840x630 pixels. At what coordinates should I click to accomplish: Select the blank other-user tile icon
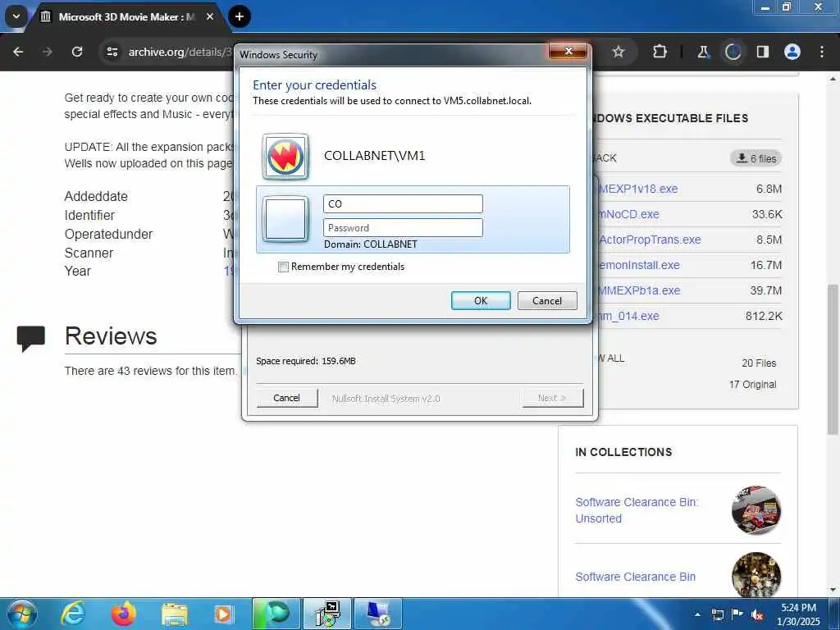point(285,218)
